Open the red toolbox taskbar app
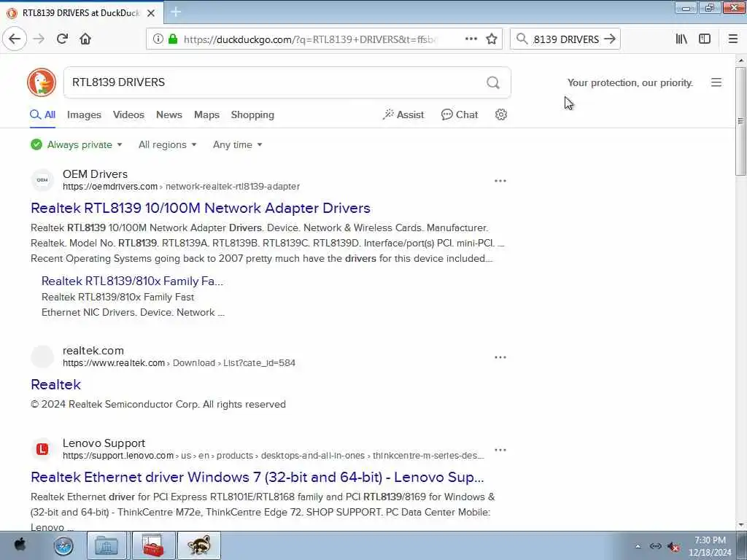The height and width of the screenshot is (560, 747). point(153,545)
